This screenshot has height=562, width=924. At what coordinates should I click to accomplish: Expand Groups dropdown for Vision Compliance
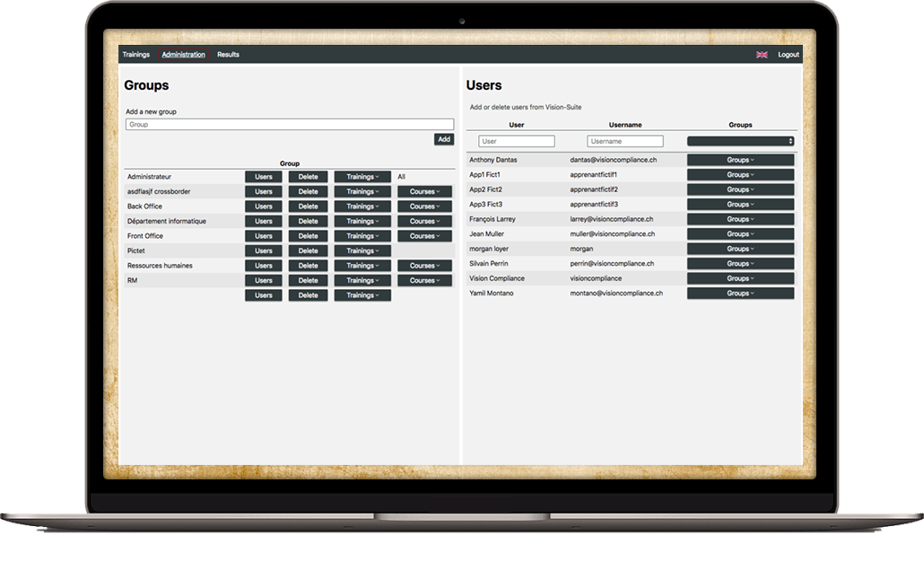740,278
